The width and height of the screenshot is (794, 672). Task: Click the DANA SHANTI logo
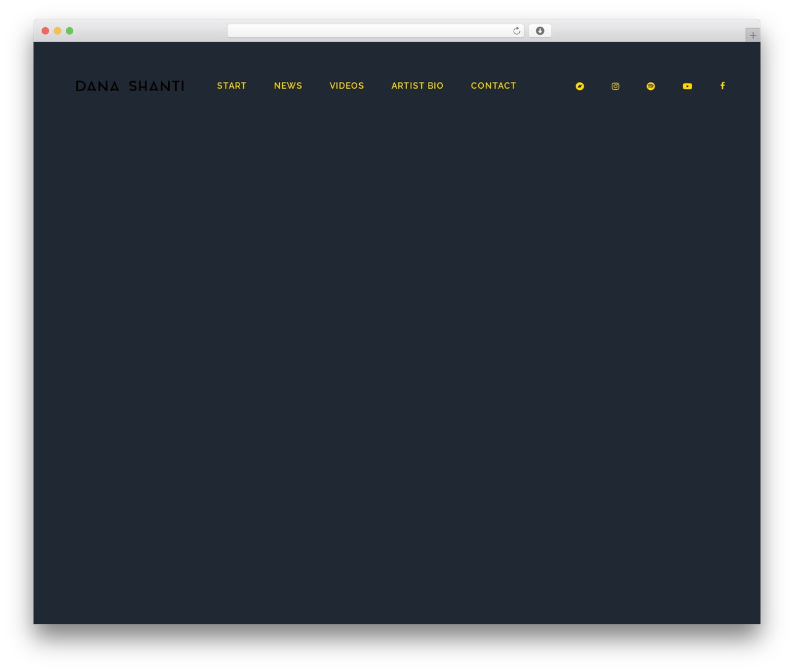pos(130,86)
